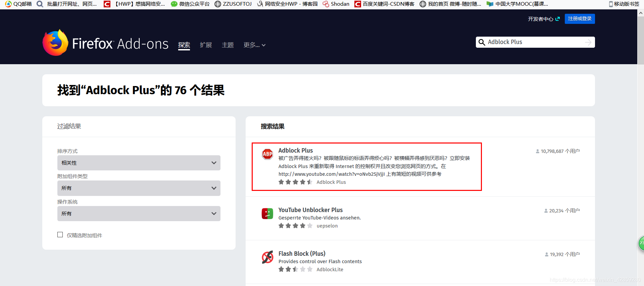
Task: Click the scrollbar up arrow
Action: 641,13
